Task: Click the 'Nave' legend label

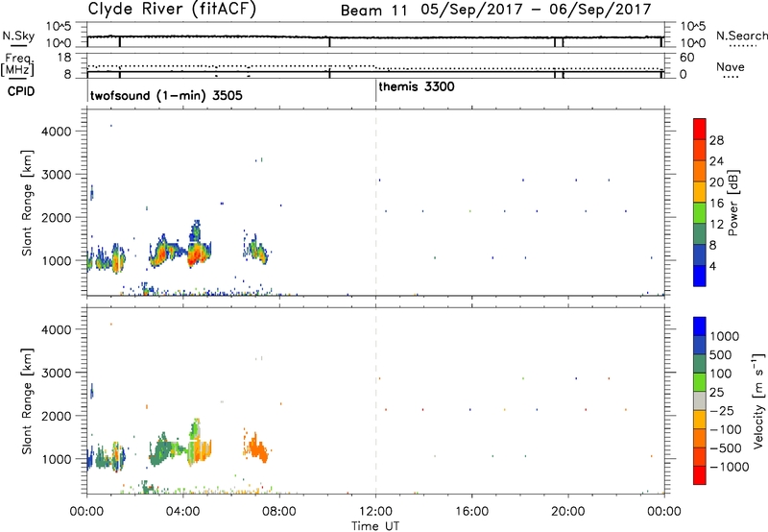Action: (731, 67)
